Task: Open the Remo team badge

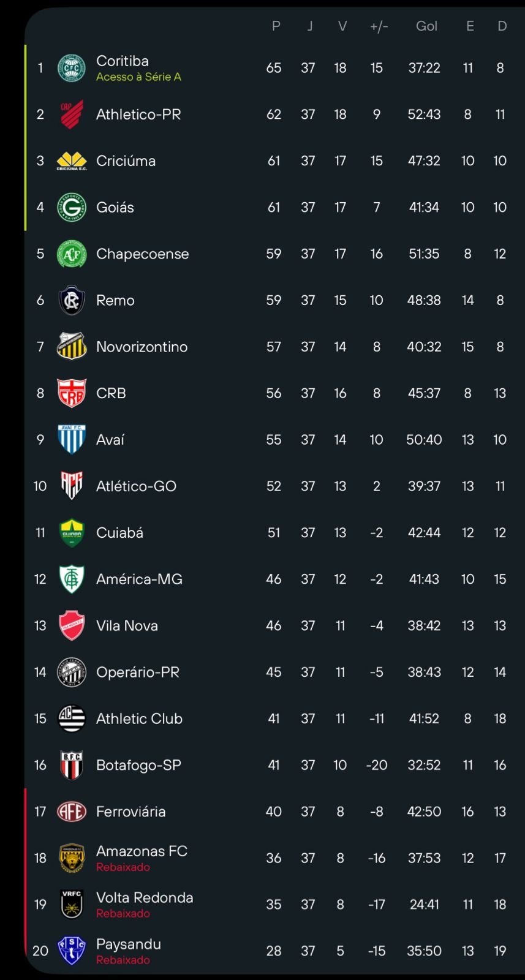Action: [x=72, y=301]
